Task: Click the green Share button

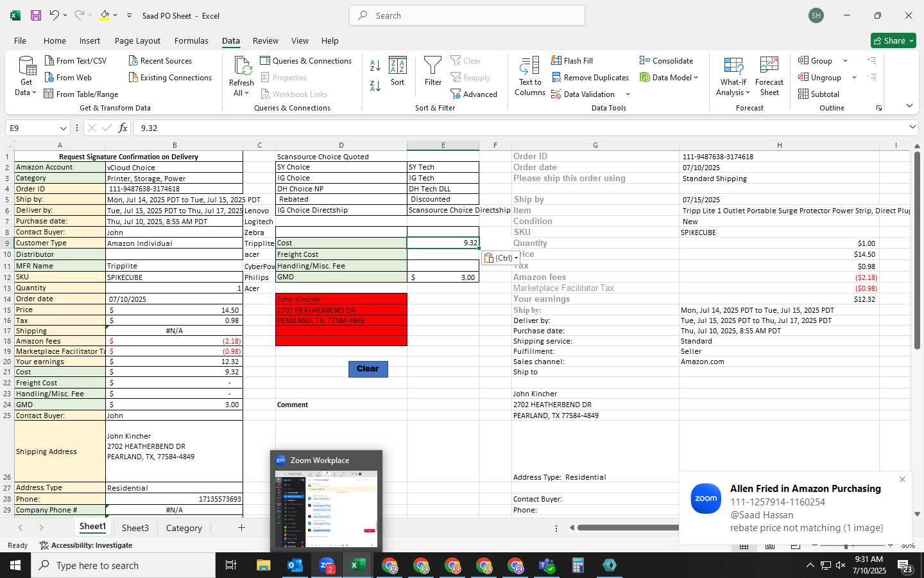Action: [893, 40]
